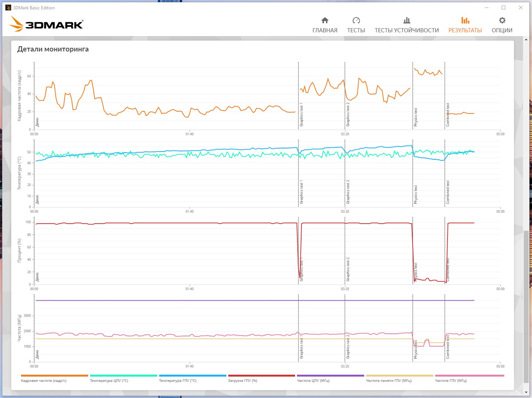Go to the ГЛАВНАЯ tab label
This screenshot has width=532, height=398.
pos(325,30)
